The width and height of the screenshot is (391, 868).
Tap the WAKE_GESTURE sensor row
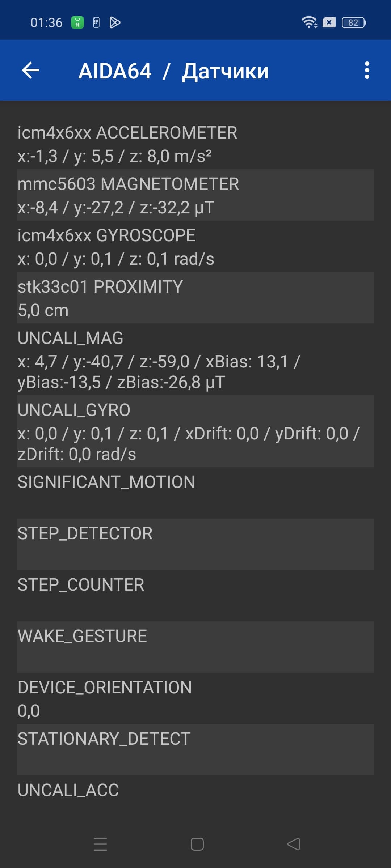tap(195, 647)
